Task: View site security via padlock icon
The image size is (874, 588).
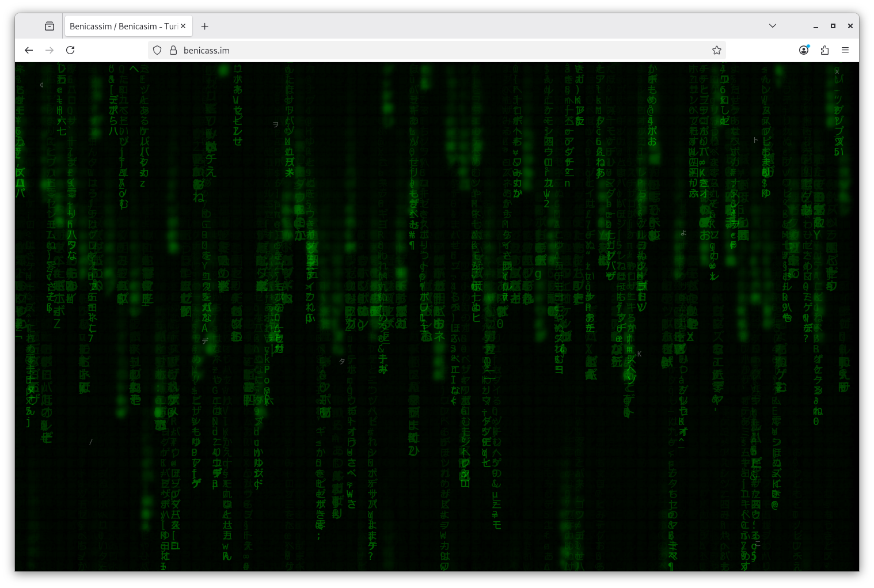Action: coord(173,50)
